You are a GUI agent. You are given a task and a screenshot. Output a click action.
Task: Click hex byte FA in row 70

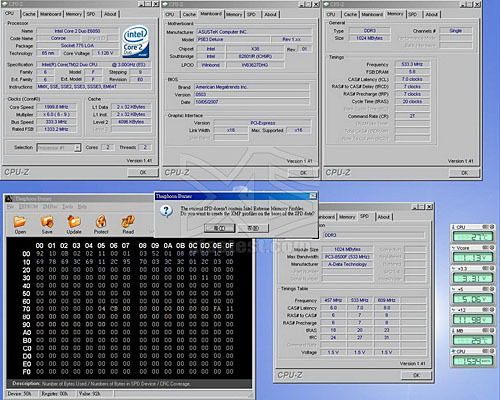coord(217,309)
